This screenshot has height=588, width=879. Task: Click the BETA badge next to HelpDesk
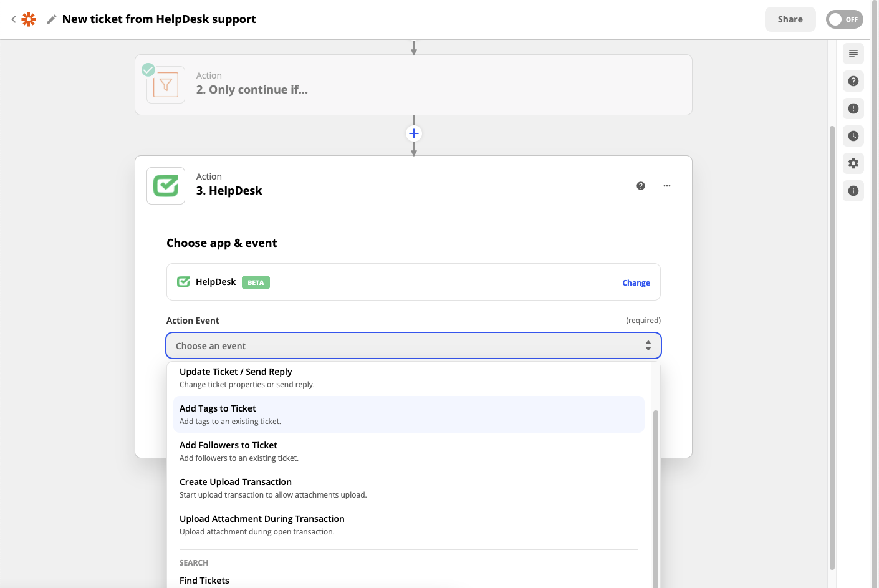tap(256, 282)
